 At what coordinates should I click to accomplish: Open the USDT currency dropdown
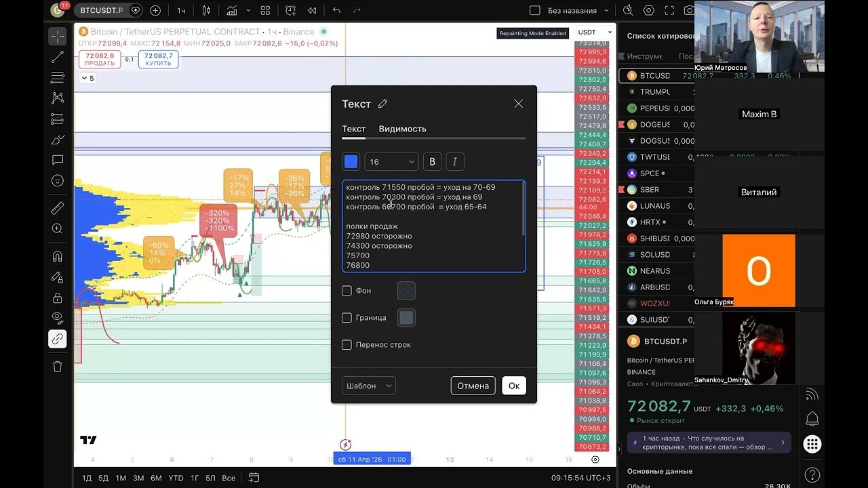click(595, 32)
